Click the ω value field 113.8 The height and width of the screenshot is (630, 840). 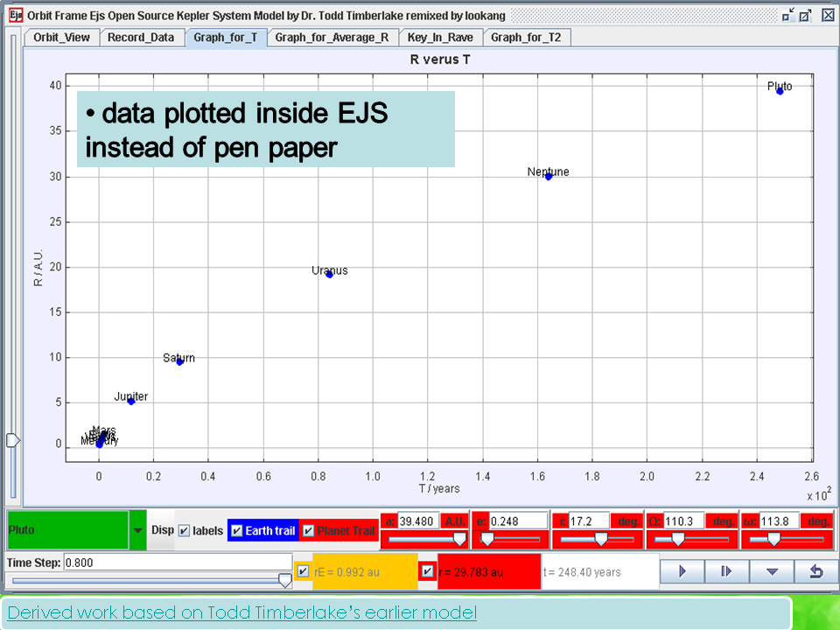pyautogui.click(x=779, y=521)
